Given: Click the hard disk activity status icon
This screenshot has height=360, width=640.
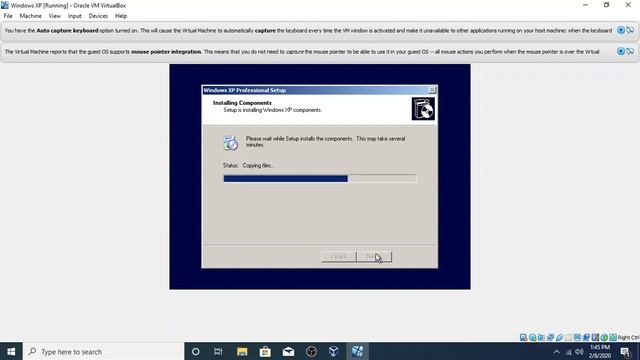Looking at the screenshot, I should point(523,338).
